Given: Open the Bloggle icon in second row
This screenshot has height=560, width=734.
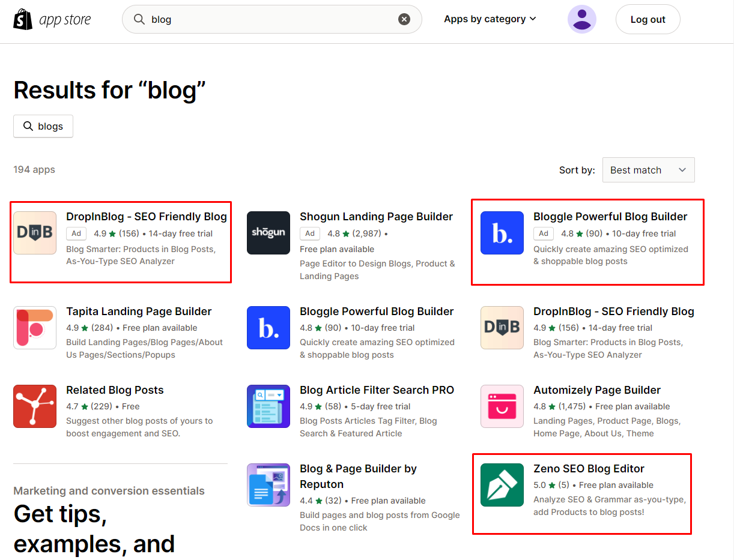Looking at the screenshot, I should 268,328.
